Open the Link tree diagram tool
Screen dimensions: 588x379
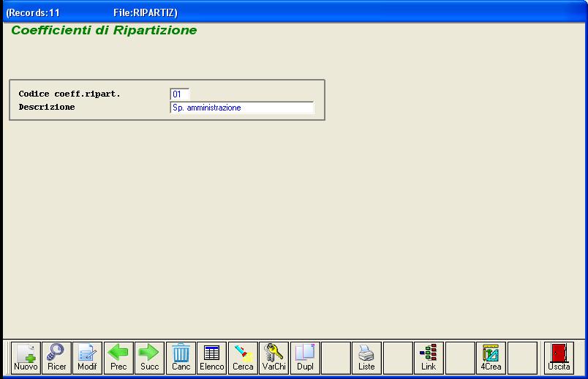point(429,358)
